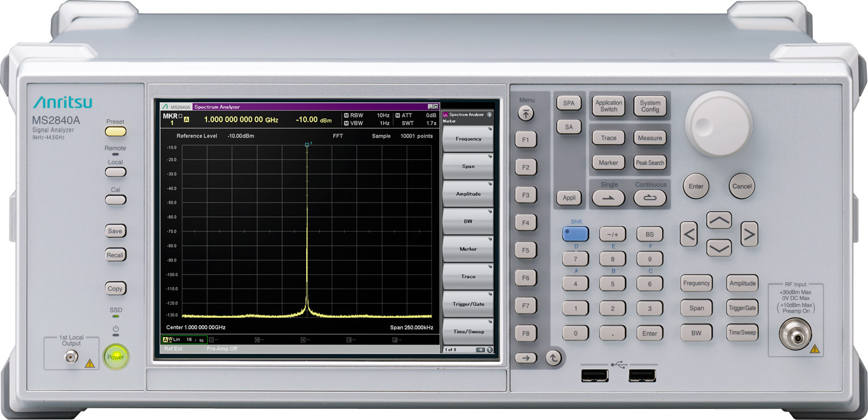This screenshot has width=868, height=420.
Task: Toggle the -/+ sign key
Action: 613,234
